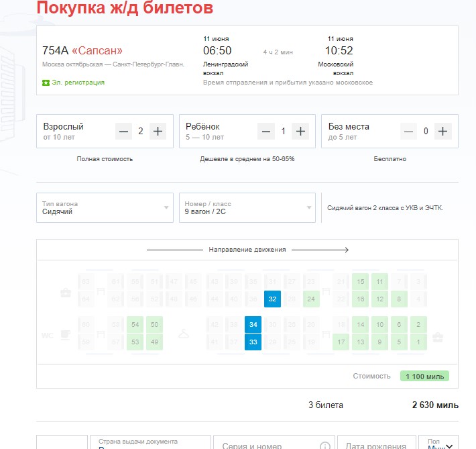Choose available seat 24
476x449 pixels.
pyautogui.click(x=311, y=299)
